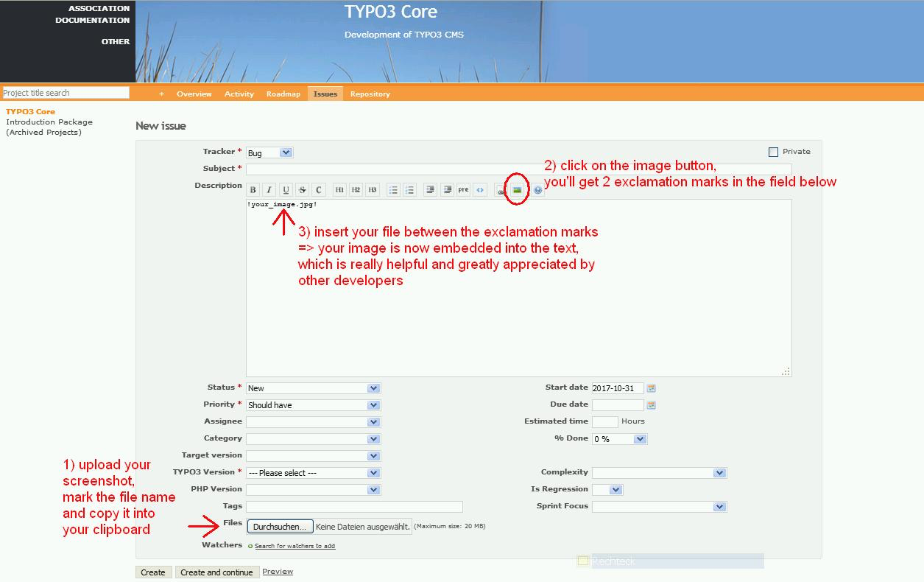This screenshot has height=582, width=924.
Task: Open the TYPO3 Version dropdown
Action: coord(313,472)
